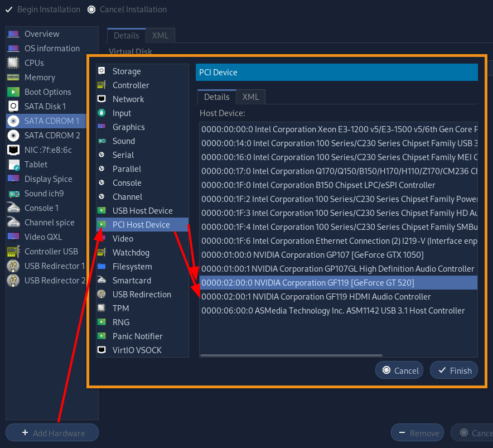Viewport: 493px width, 448px height.
Task: Select Video QXL in the sidebar
Action: pyautogui.click(x=46, y=237)
